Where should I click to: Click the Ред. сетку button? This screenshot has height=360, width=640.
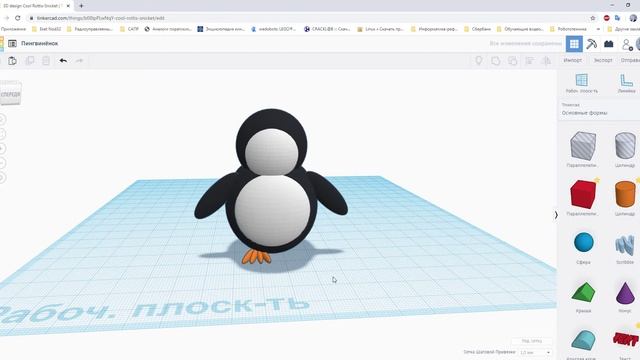[x=532, y=340]
